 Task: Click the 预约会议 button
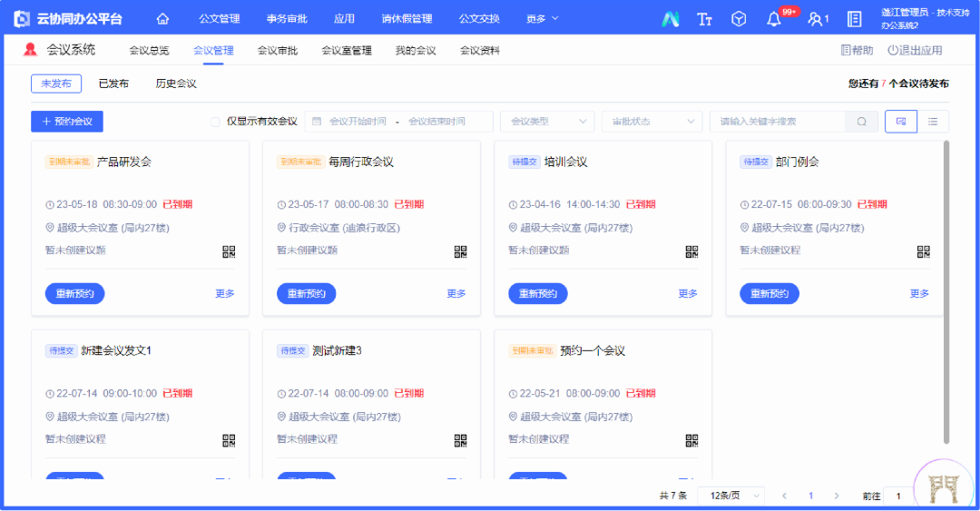[67, 122]
